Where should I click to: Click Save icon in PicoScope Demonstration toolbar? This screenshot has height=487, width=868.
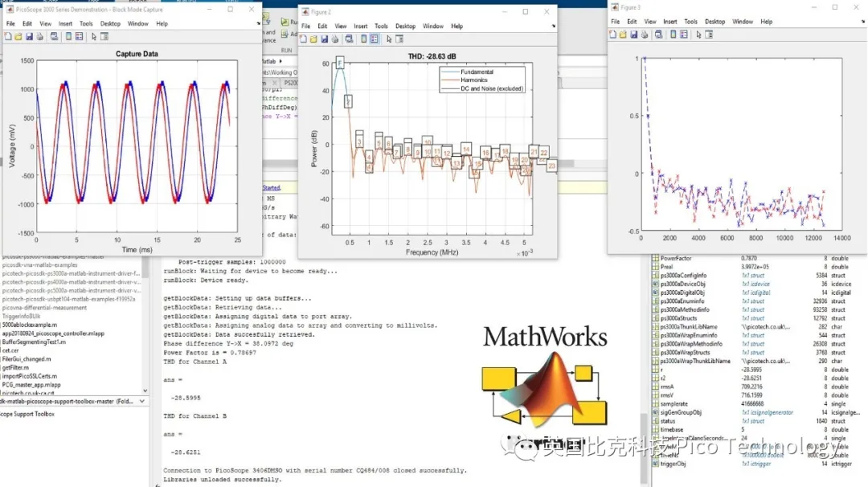[x=29, y=36]
